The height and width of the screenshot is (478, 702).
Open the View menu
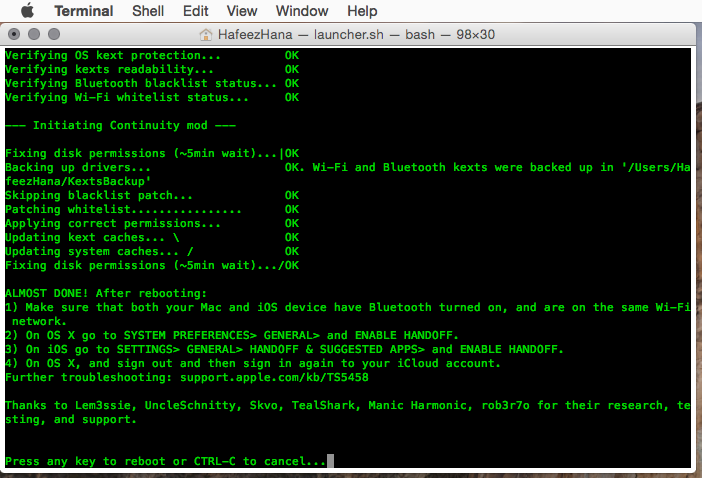click(242, 11)
